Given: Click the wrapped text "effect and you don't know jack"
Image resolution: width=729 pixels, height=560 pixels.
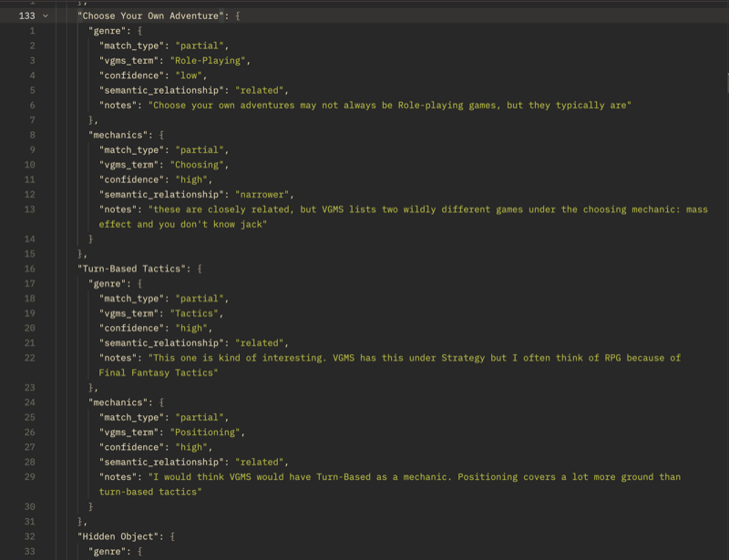Looking at the screenshot, I should tap(183, 224).
